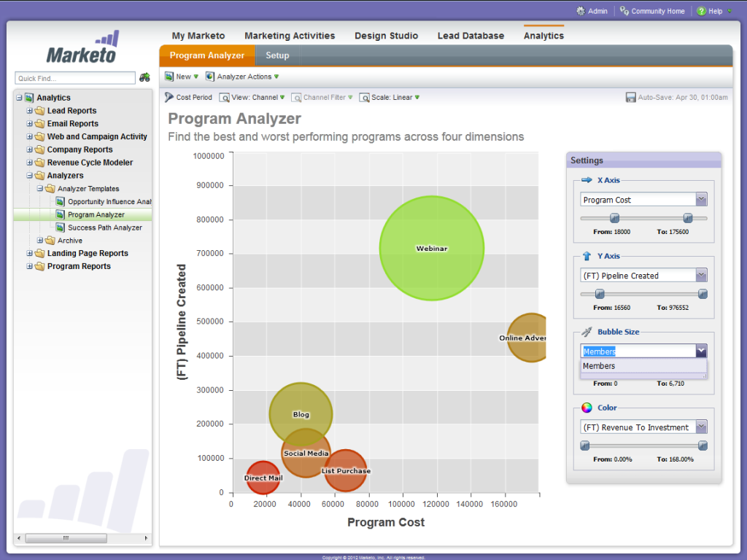The image size is (747, 560).
Task: Expand the Web and Campaign Activity folder
Action: [x=29, y=136]
